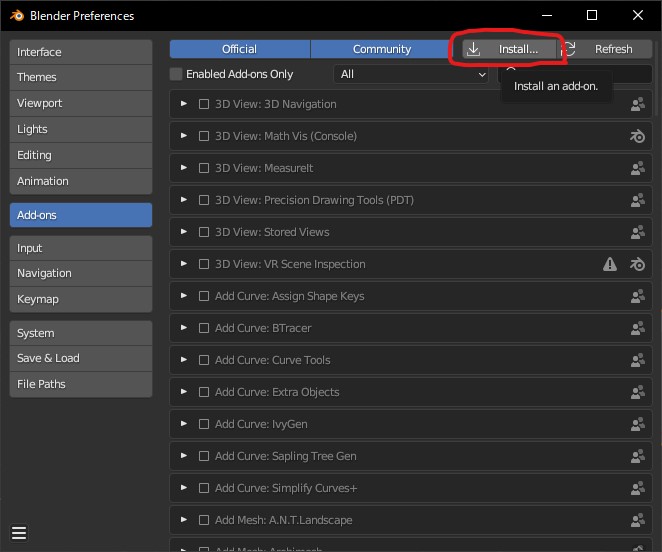This screenshot has width=662, height=552.
Task: Open Animation preferences
Action: (81, 182)
